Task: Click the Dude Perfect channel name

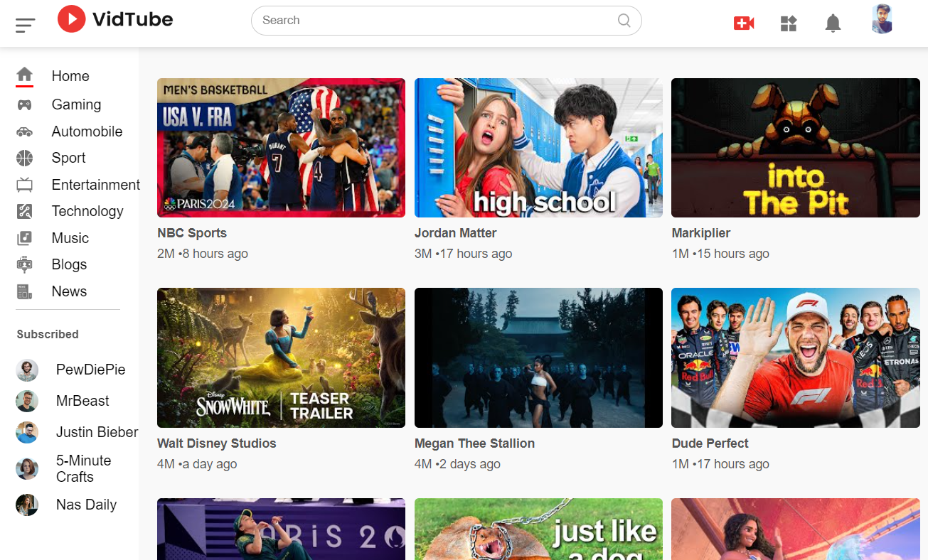Action: [710, 443]
